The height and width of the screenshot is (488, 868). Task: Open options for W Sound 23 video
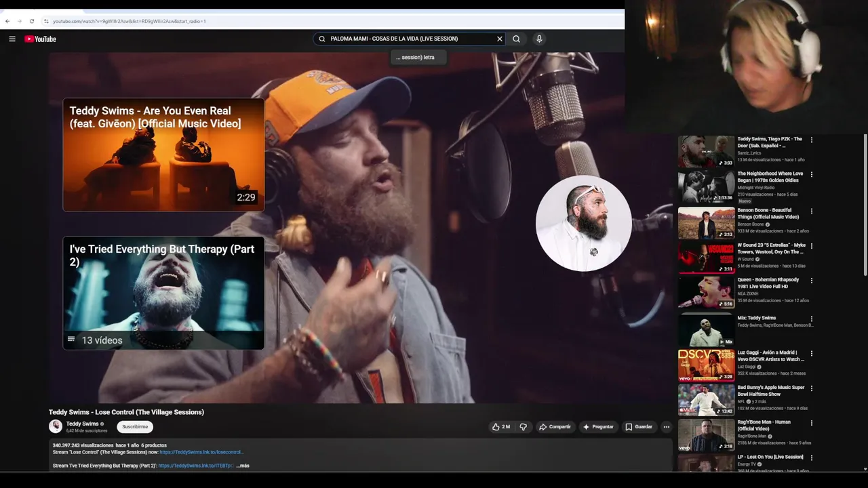(x=812, y=246)
